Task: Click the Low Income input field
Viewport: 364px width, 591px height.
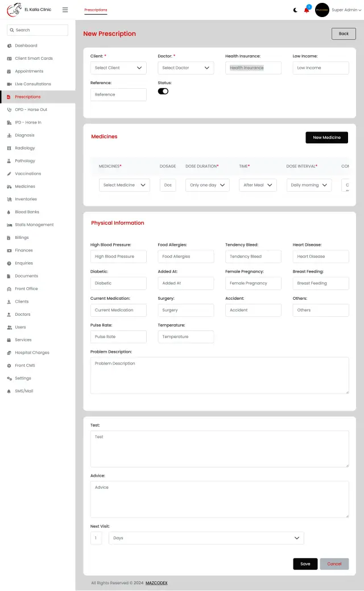Action: [x=321, y=68]
